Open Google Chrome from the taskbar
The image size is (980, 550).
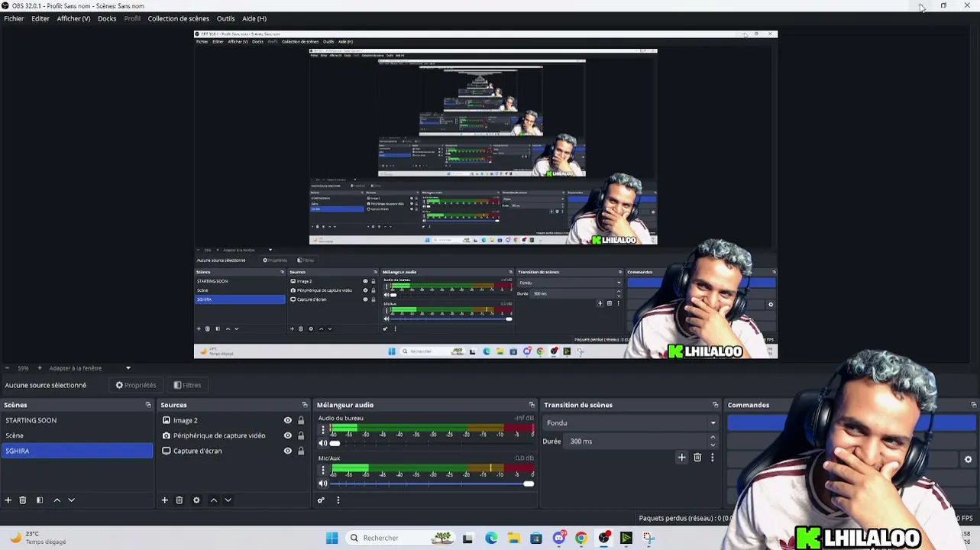pos(581,538)
